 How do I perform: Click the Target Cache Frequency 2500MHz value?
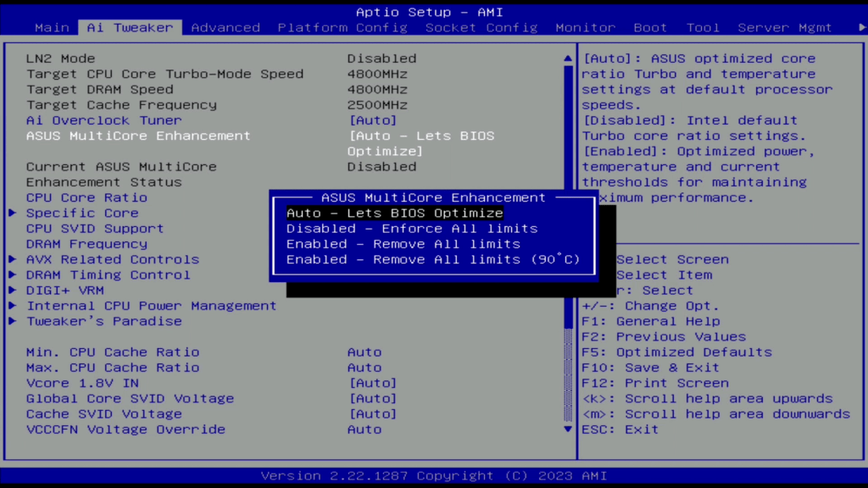pos(377,104)
